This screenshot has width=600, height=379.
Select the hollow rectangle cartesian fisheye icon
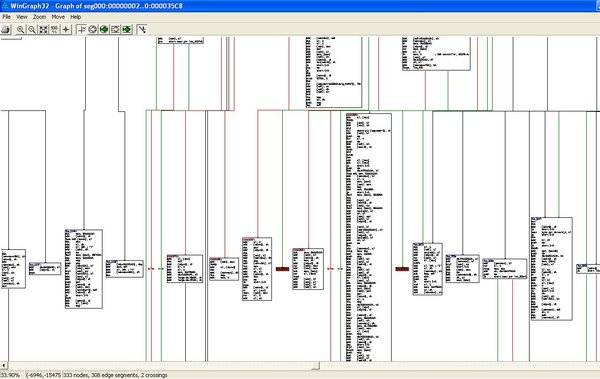pos(115,29)
